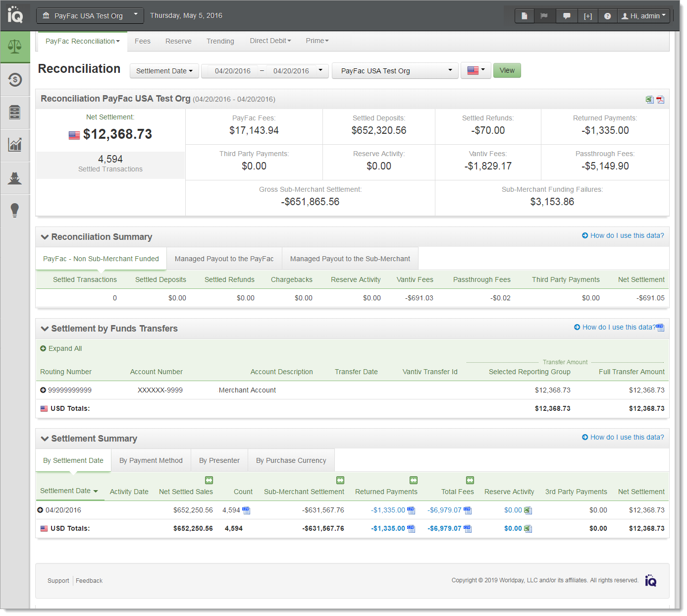This screenshot has height=616, width=687.
Task: Open How do I use this data in Reconciliation Summary
Action: pyautogui.click(x=623, y=236)
